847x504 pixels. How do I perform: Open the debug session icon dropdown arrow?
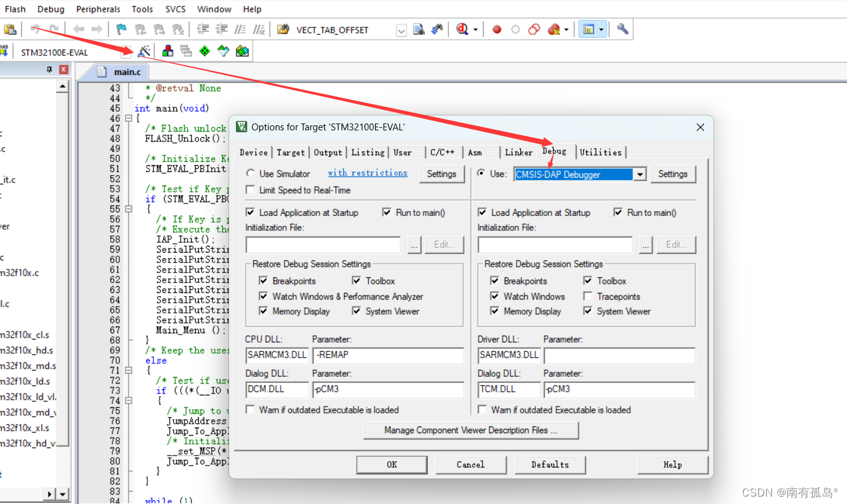click(x=476, y=30)
